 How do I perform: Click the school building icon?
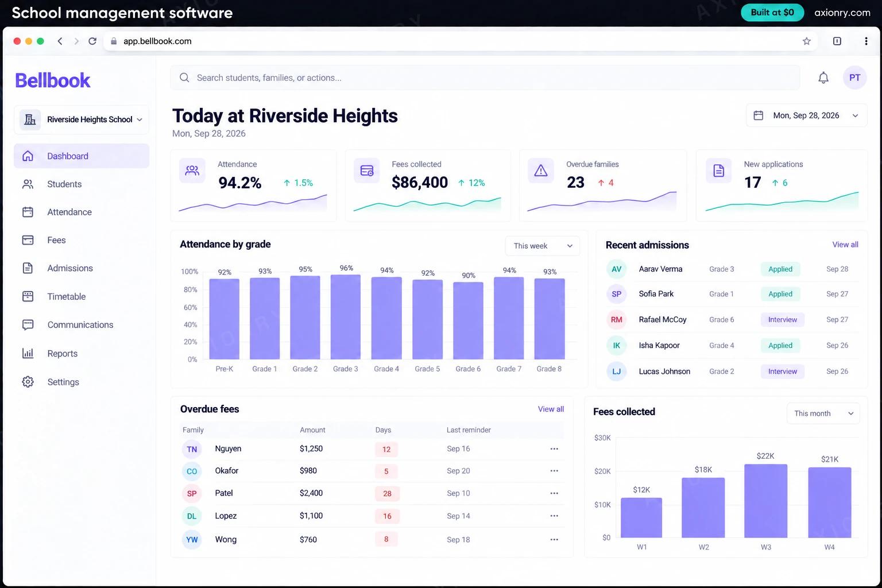coord(30,119)
